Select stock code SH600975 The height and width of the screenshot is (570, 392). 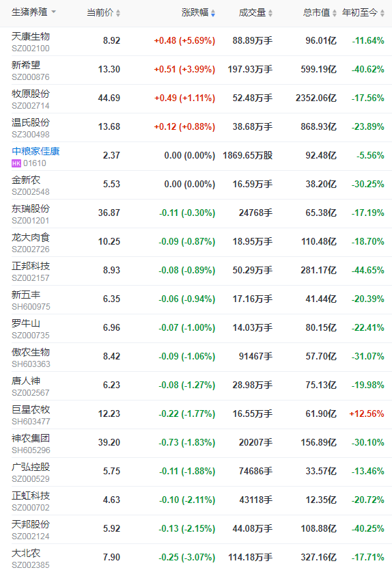coord(31,307)
